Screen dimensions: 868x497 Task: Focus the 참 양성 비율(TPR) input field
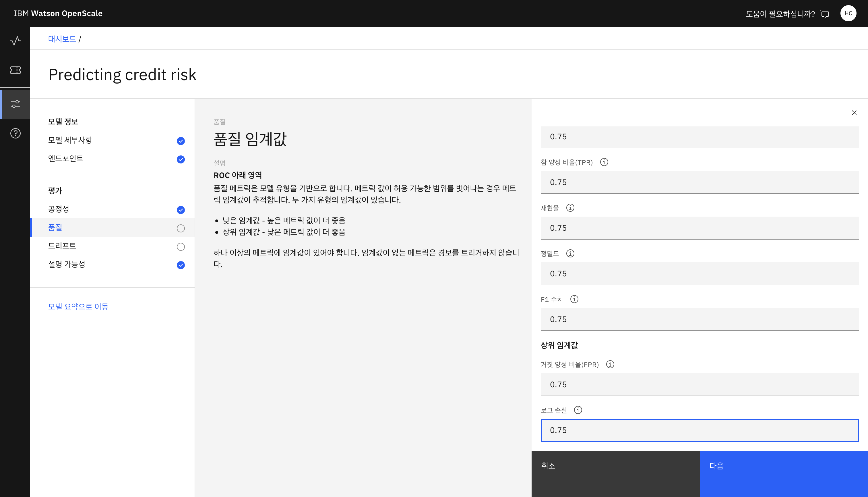coord(699,182)
